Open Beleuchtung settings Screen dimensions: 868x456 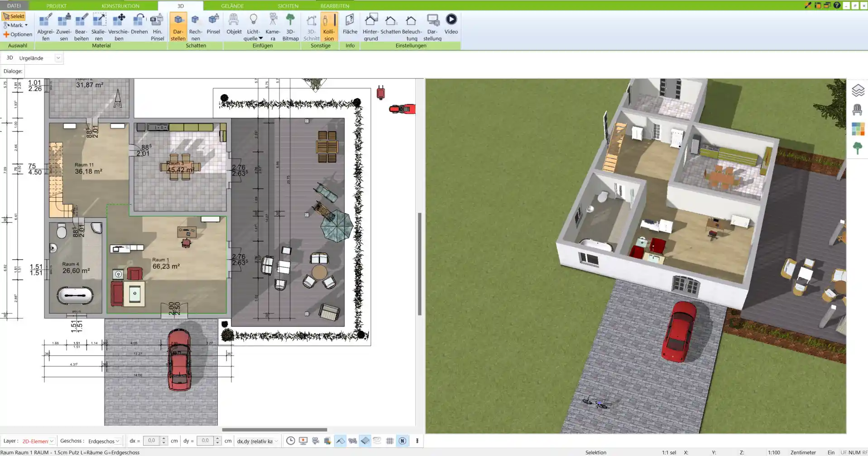click(412, 27)
